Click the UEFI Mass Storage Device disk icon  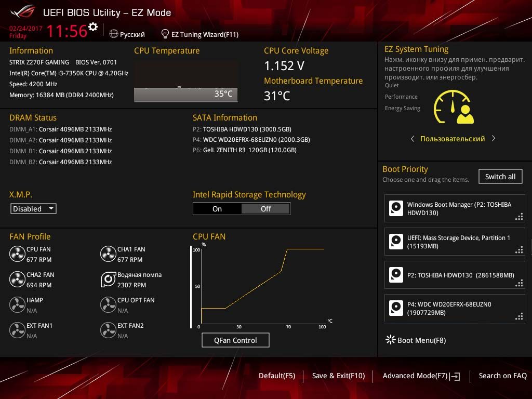(396, 242)
